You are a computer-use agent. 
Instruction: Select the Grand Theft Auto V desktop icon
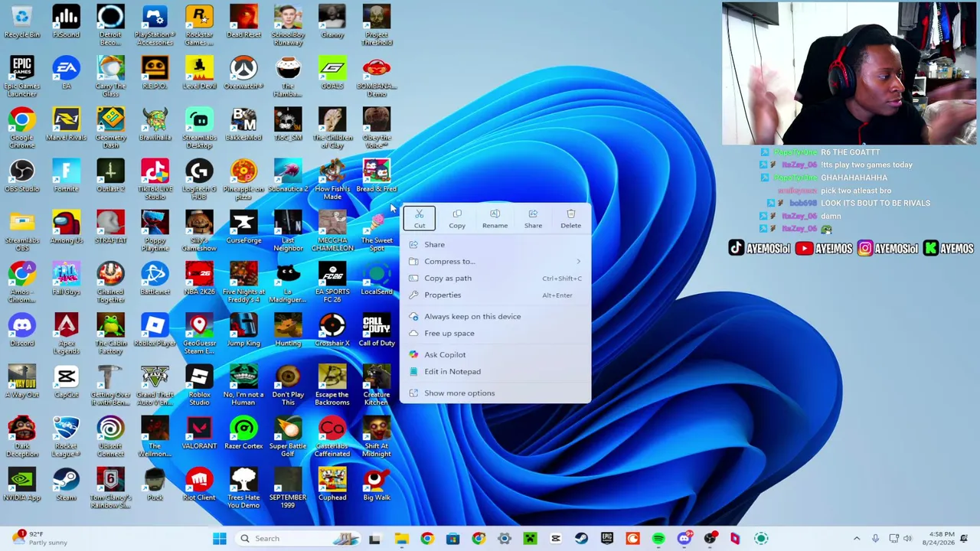point(155,385)
